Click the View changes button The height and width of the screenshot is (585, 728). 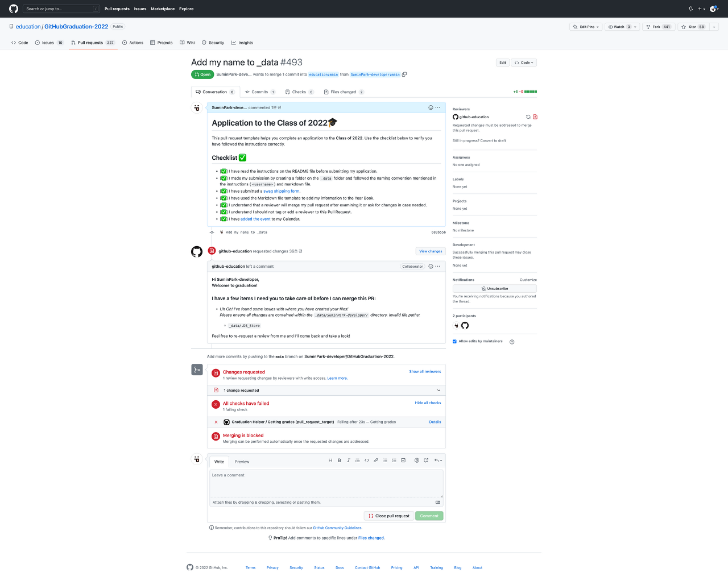[x=431, y=251]
